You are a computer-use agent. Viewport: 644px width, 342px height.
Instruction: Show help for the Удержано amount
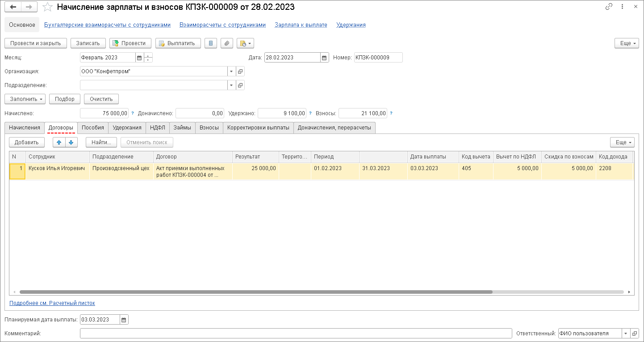tap(310, 113)
